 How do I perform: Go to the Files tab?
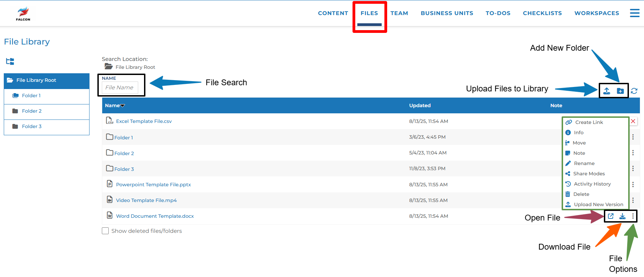(x=369, y=13)
